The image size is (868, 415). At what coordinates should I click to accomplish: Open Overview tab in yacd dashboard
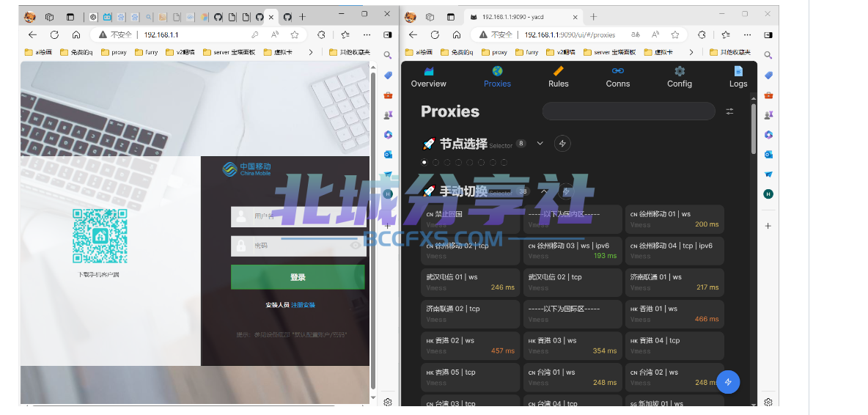[428, 78]
